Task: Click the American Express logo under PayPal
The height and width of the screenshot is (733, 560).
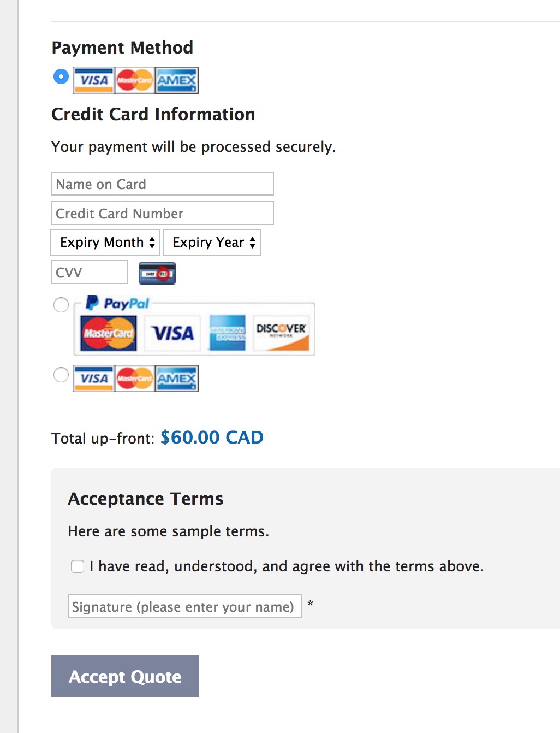Action: [228, 333]
